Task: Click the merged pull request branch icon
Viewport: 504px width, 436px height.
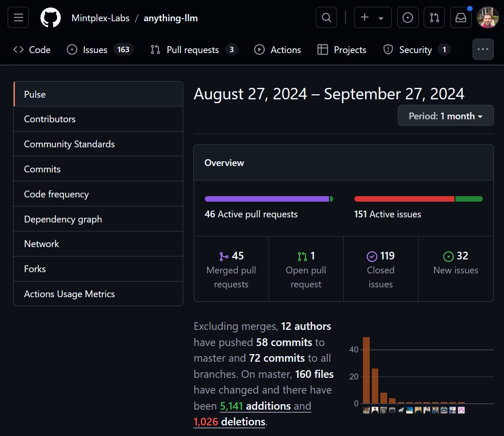Action: pos(224,256)
